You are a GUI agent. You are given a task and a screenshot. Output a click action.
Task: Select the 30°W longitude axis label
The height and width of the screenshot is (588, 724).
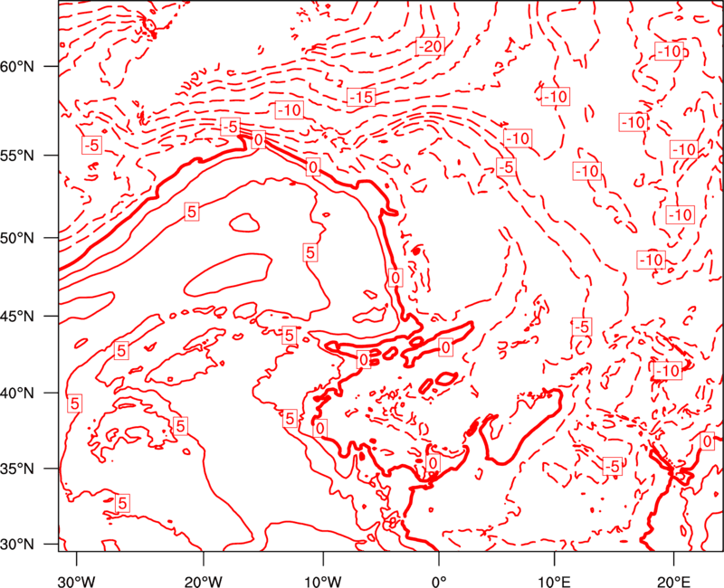(x=76, y=581)
